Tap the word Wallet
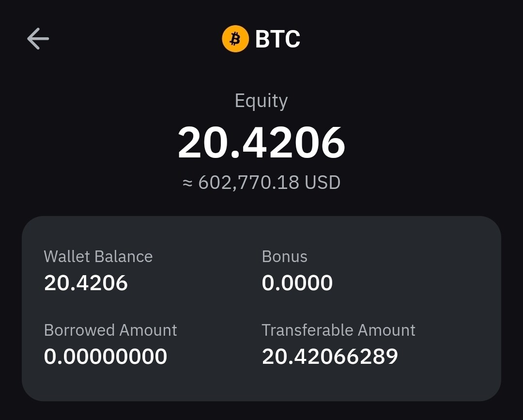 pos(66,256)
